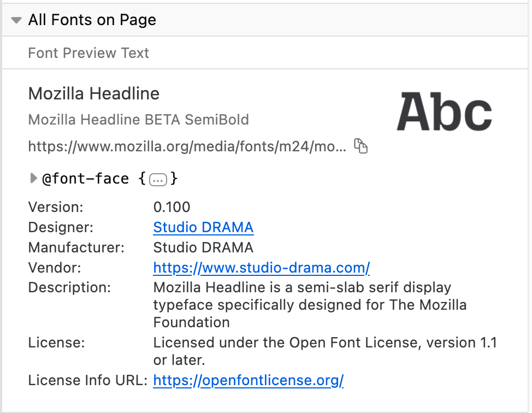The height and width of the screenshot is (413, 532).
Task: Click the Version 0.100 value text
Action: point(171,208)
